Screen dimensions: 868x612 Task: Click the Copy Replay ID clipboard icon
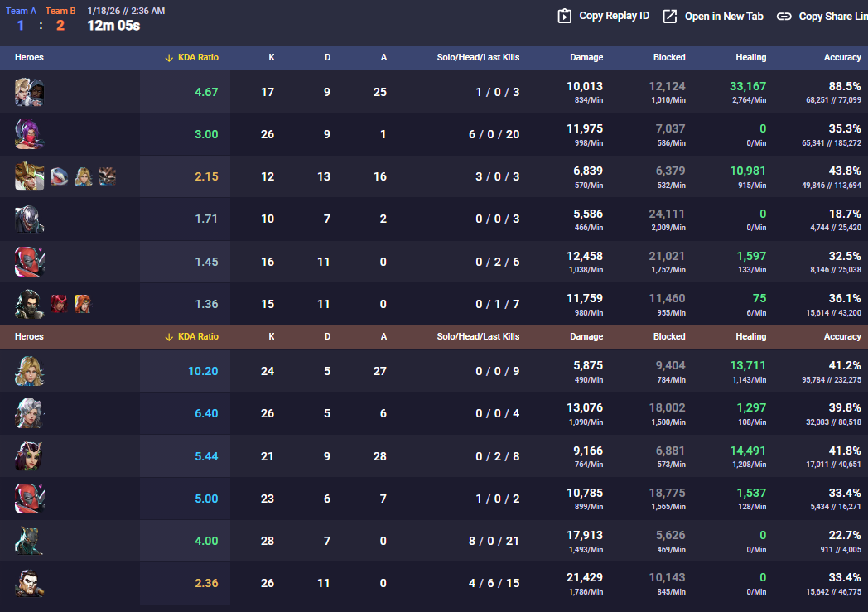point(564,16)
